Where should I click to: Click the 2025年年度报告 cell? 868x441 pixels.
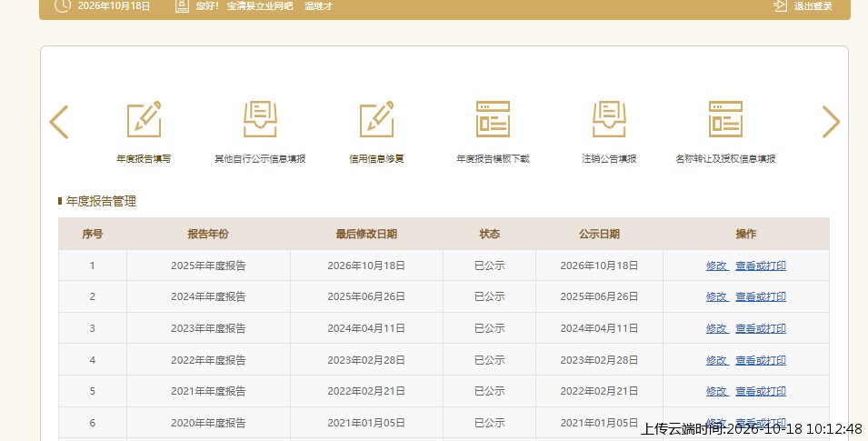click(208, 266)
